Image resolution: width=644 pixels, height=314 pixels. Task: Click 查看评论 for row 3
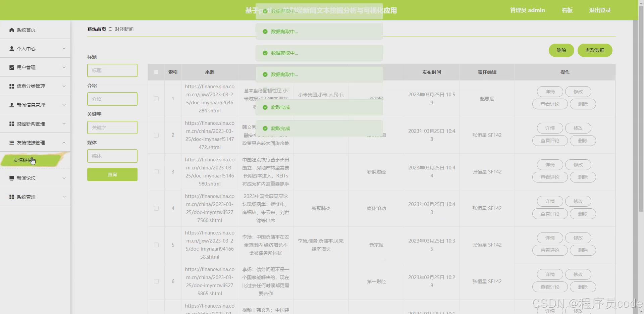[550, 177]
